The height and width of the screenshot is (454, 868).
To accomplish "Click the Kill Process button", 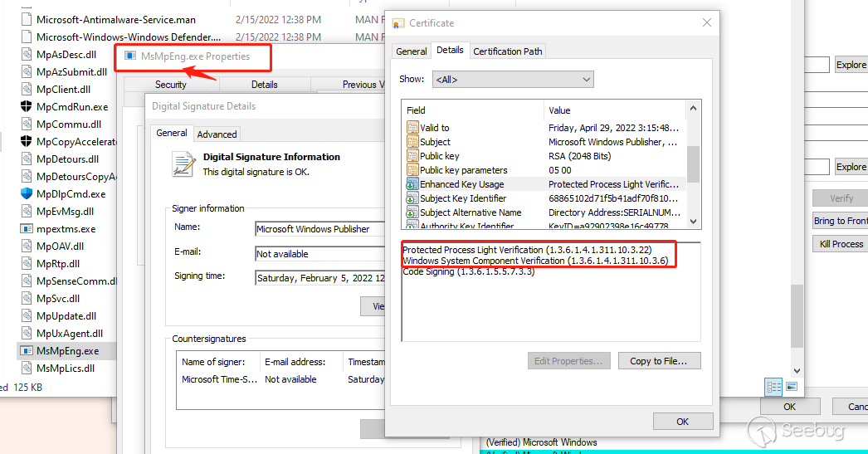I will [x=840, y=244].
